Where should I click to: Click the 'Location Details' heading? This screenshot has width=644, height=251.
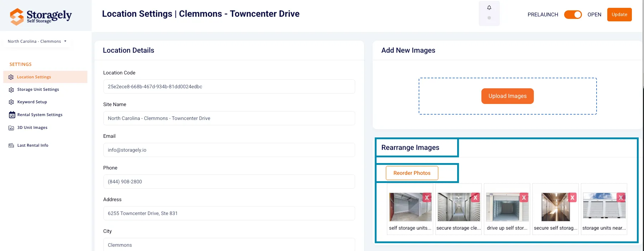pos(129,50)
